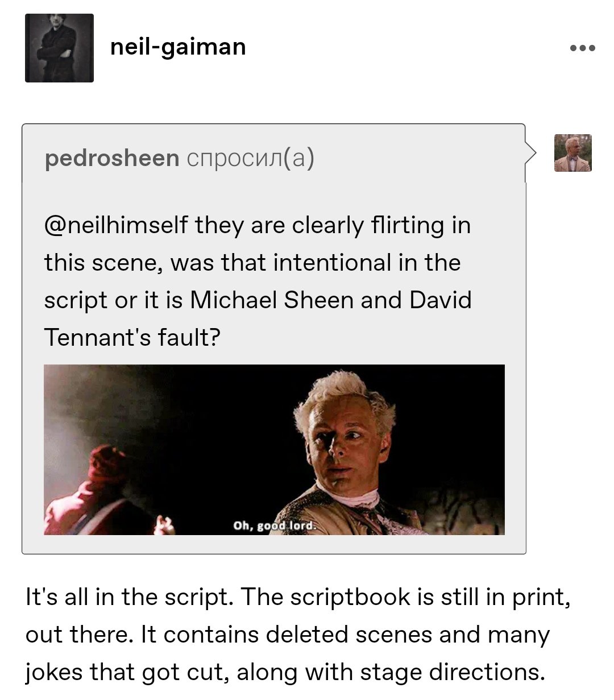
Task: Open the pedrosheen asker profile link
Action: pyautogui.click(x=112, y=158)
